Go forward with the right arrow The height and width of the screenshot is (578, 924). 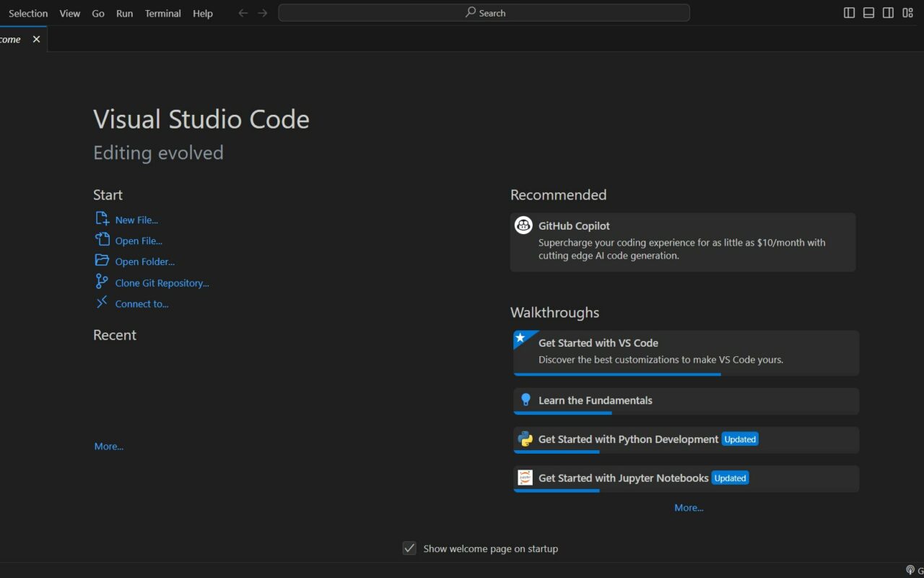coord(263,13)
